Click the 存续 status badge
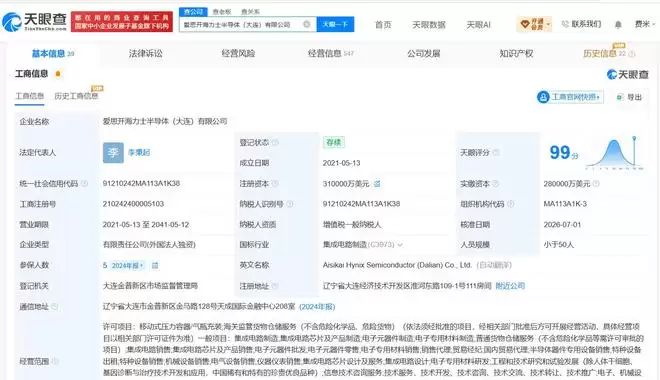Image resolution: width=660 pixels, height=380 pixels. [x=334, y=142]
